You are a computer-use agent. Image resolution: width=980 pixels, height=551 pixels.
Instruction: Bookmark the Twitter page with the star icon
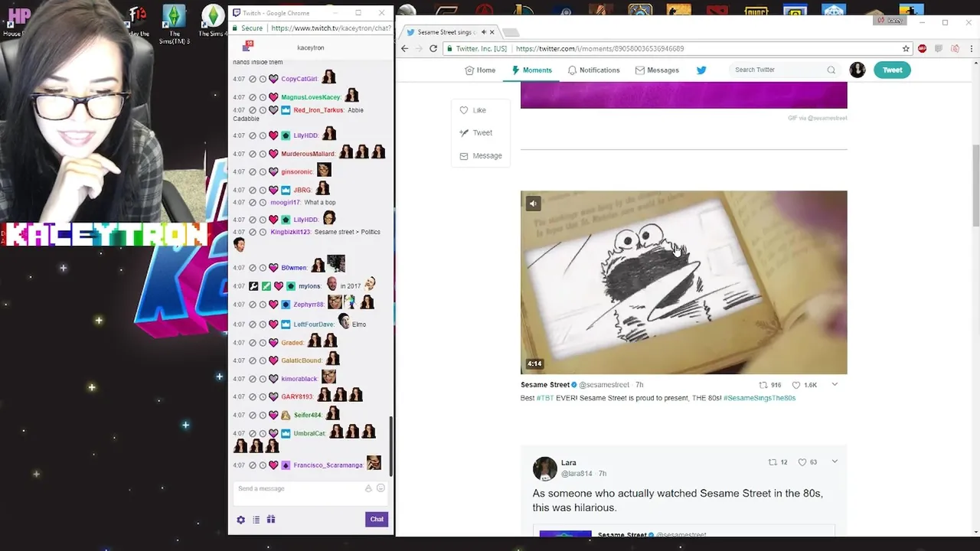906,48
